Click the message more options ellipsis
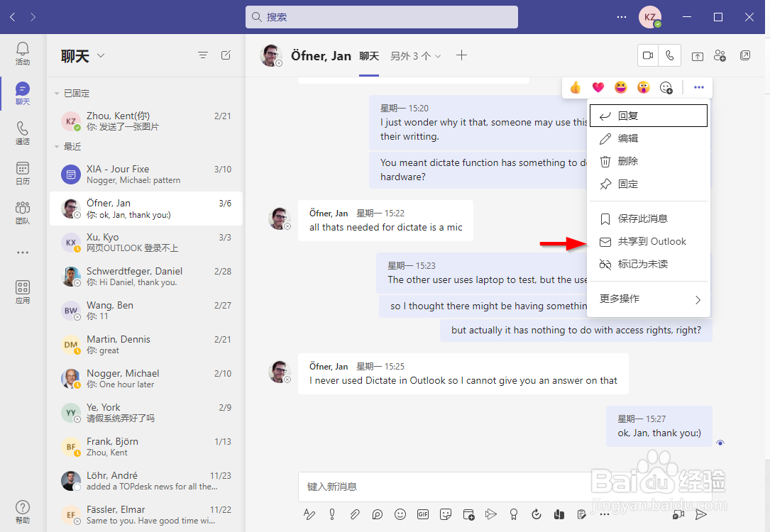Image resolution: width=770 pixels, height=532 pixels. 699,87
